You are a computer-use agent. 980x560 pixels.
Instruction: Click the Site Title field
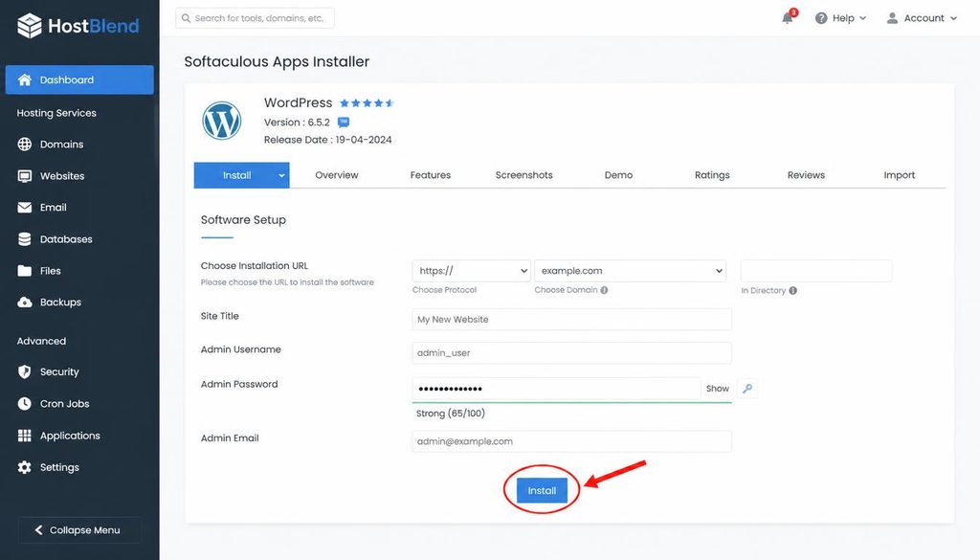click(571, 320)
